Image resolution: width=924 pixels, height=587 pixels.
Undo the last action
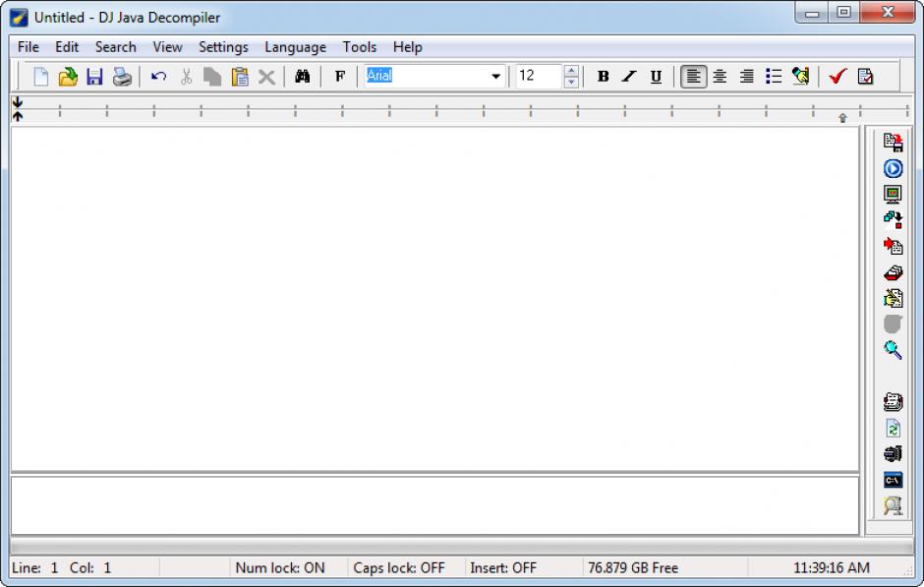click(x=158, y=77)
